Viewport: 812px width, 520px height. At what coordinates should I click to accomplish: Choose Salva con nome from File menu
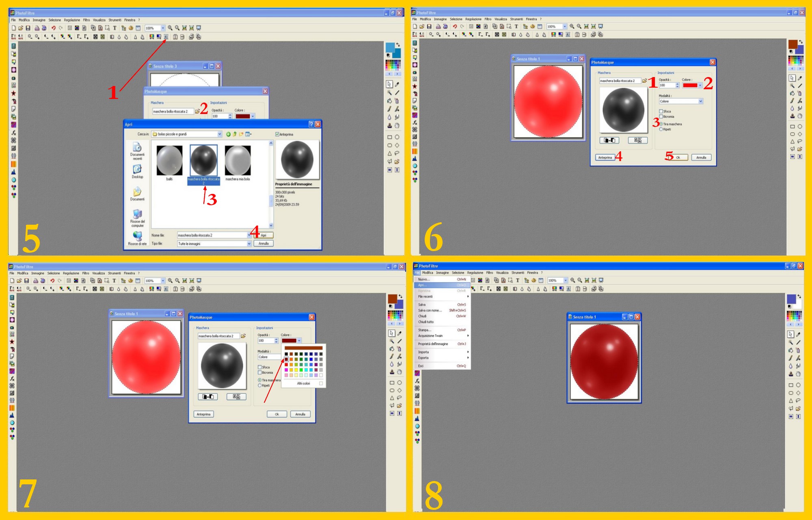coord(430,310)
